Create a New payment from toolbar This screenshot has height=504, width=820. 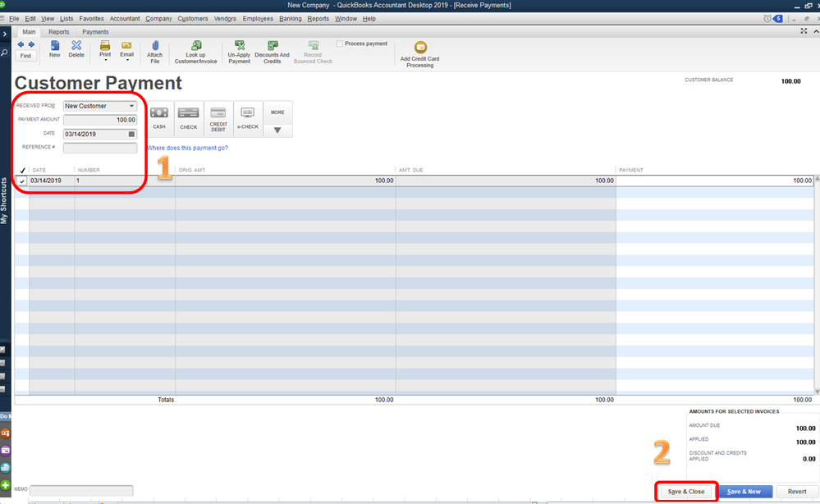point(55,48)
